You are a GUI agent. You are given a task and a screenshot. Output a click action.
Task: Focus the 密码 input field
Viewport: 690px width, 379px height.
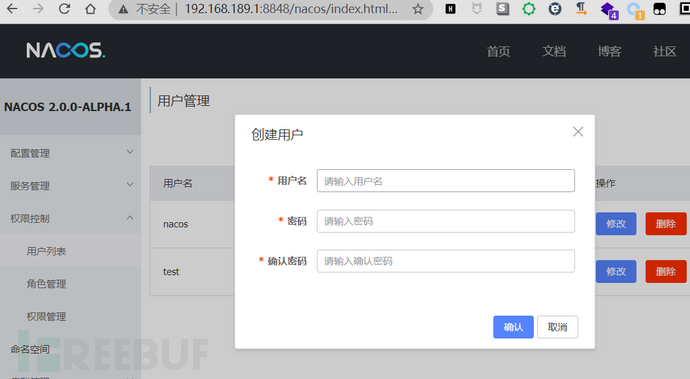click(x=445, y=221)
